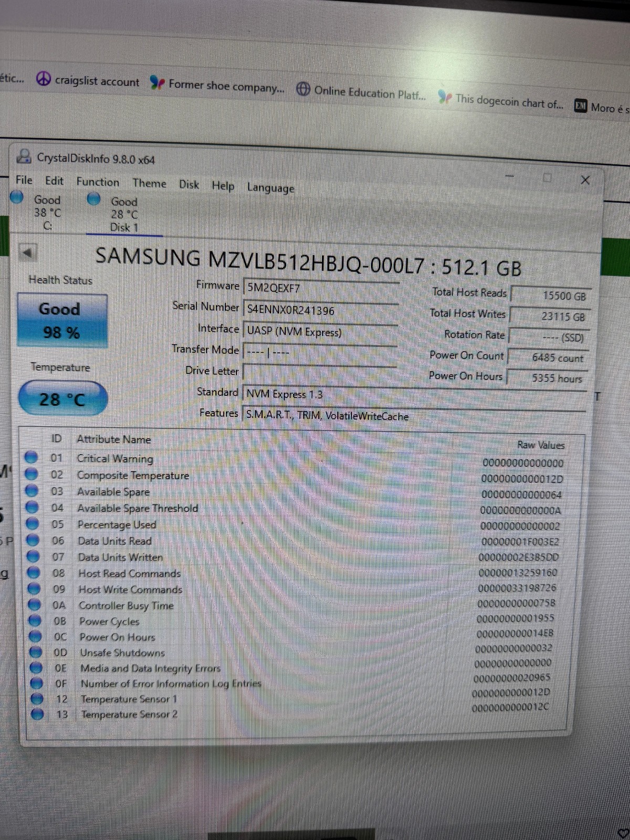Select the Disk 1 drive tab at 28 °C
Image resolution: width=630 pixels, height=840 pixels.
click(x=124, y=214)
